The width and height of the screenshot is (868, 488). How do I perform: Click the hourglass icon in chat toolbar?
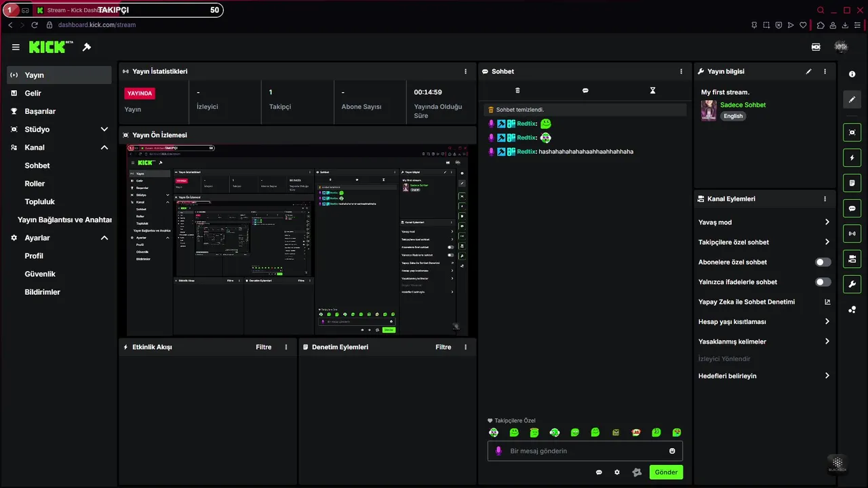[x=652, y=90]
